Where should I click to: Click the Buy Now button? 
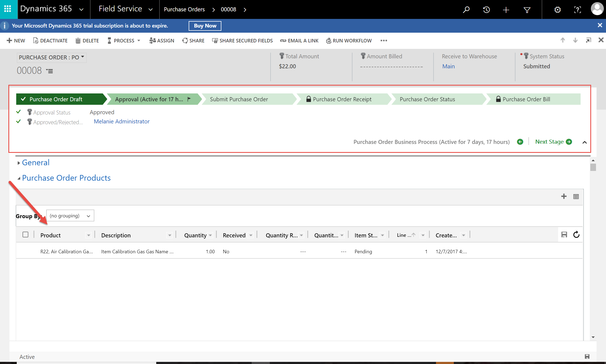pyautogui.click(x=205, y=26)
